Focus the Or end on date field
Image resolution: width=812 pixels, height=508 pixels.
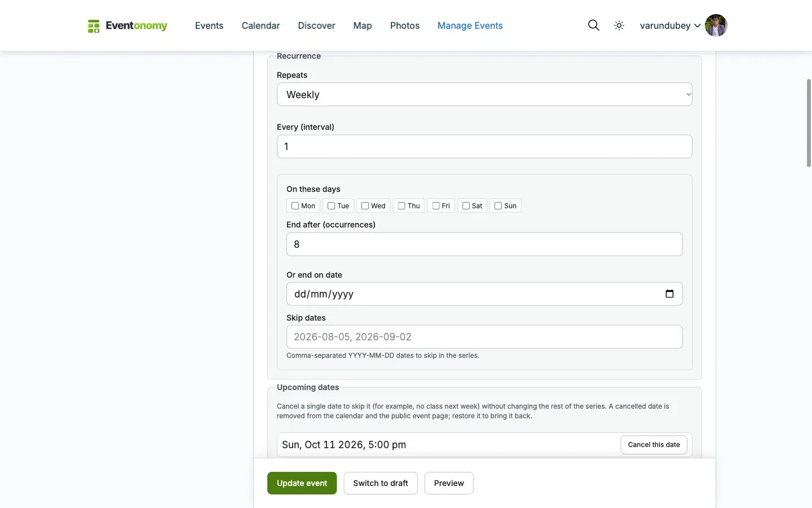click(484, 294)
